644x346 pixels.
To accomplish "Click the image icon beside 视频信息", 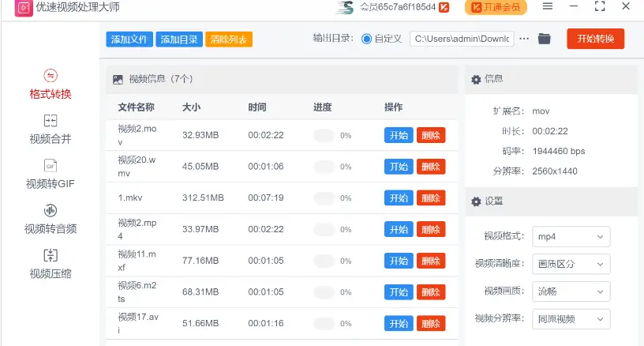I will [x=118, y=79].
